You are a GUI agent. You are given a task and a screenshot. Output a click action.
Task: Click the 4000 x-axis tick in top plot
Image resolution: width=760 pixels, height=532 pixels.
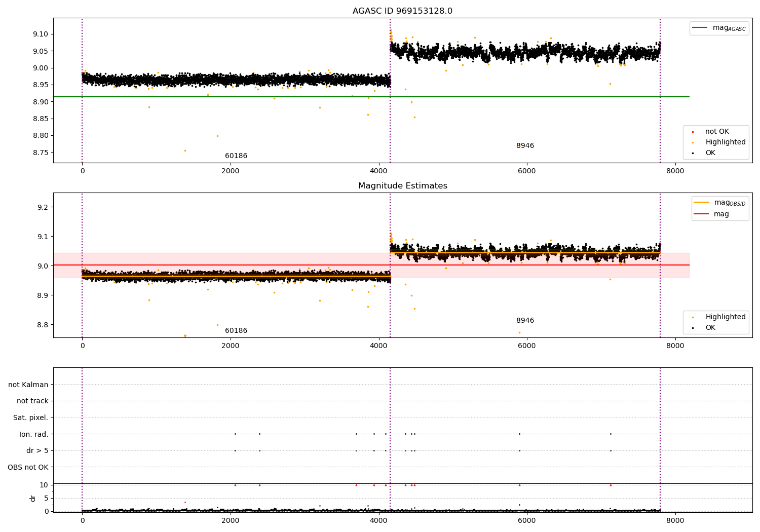[x=379, y=171]
